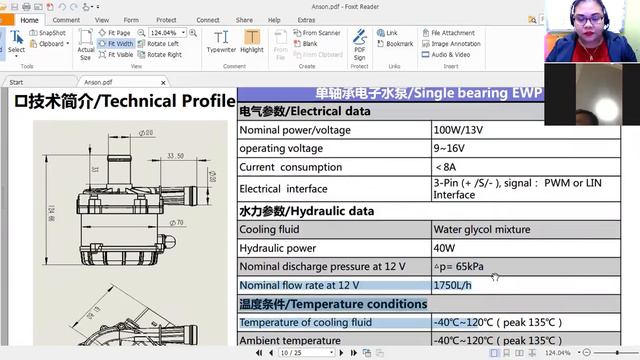Select the Highlight tool
The width and height of the screenshot is (640, 360).
(x=252, y=42)
